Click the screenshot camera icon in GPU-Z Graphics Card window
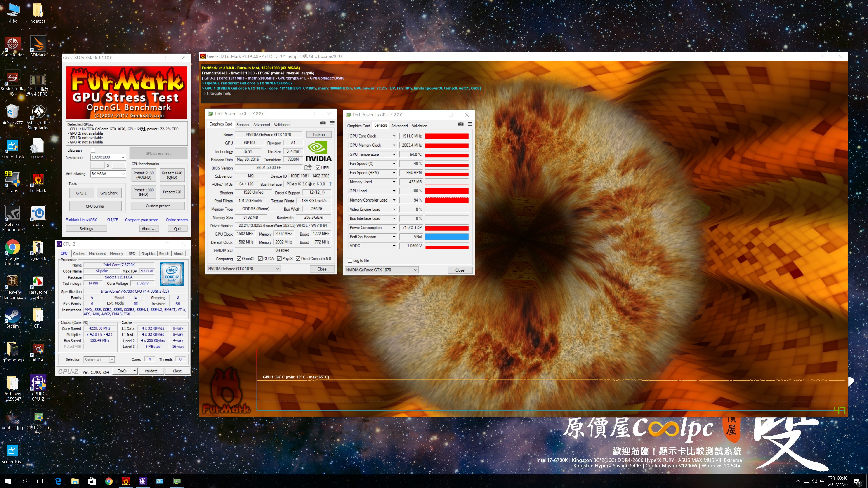The width and height of the screenshot is (868, 488). (323, 123)
